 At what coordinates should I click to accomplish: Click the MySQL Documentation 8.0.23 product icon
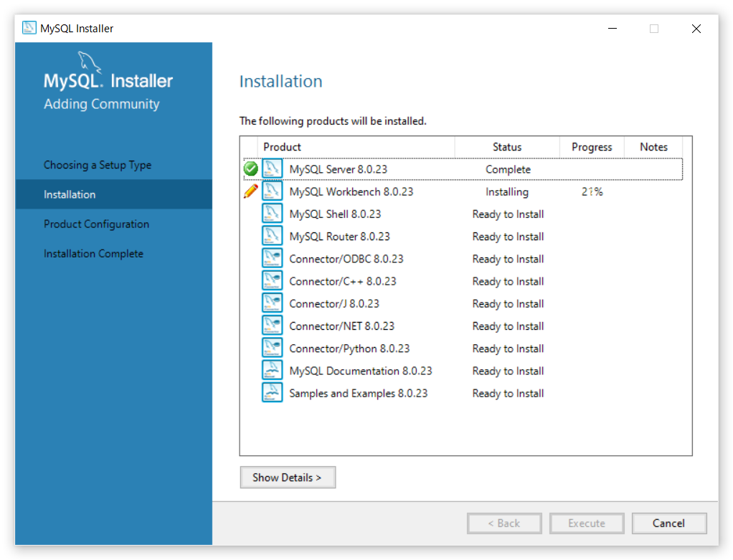coord(272,371)
